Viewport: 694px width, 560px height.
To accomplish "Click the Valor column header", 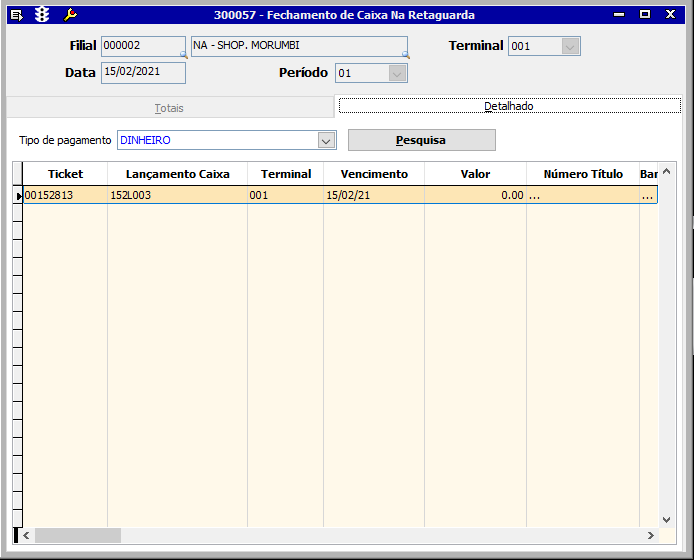I will coord(475,174).
